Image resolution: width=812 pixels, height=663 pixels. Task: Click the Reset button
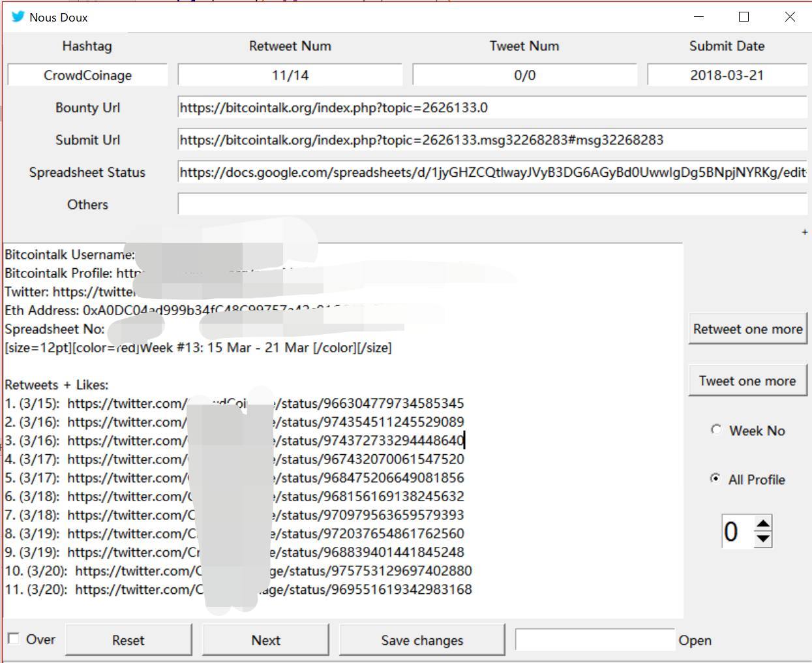point(128,640)
